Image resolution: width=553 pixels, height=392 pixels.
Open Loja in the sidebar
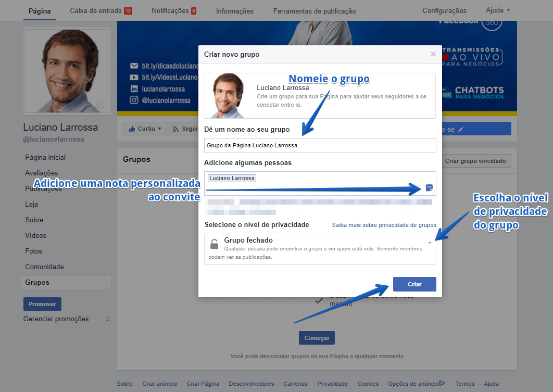(x=31, y=204)
